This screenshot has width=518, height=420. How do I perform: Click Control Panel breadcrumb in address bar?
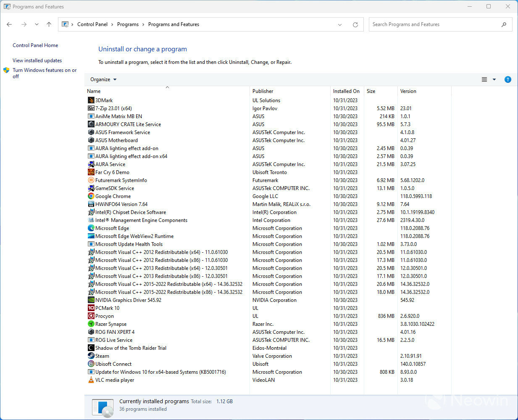pyautogui.click(x=92, y=24)
